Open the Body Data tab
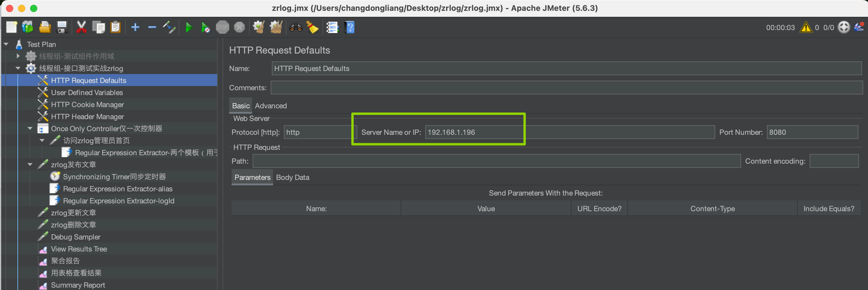The height and width of the screenshot is (290, 868). pyautogui.click(x=292, y=177)
